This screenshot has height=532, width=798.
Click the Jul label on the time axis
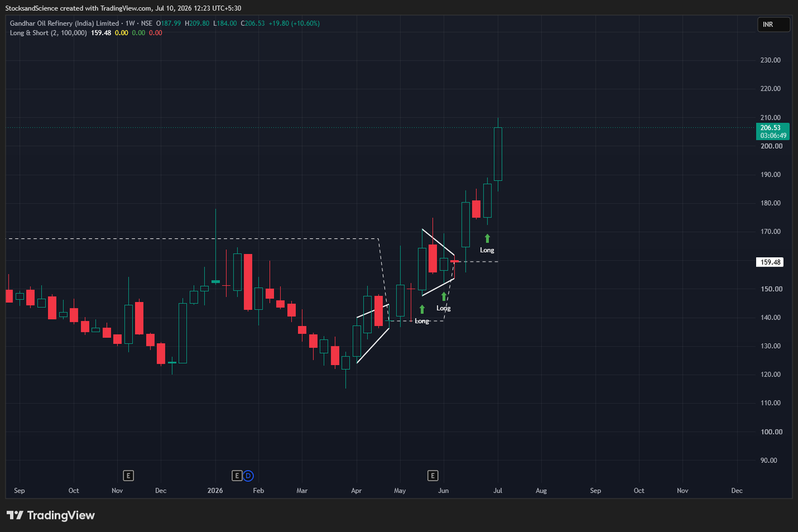click(x=497, y=491)
